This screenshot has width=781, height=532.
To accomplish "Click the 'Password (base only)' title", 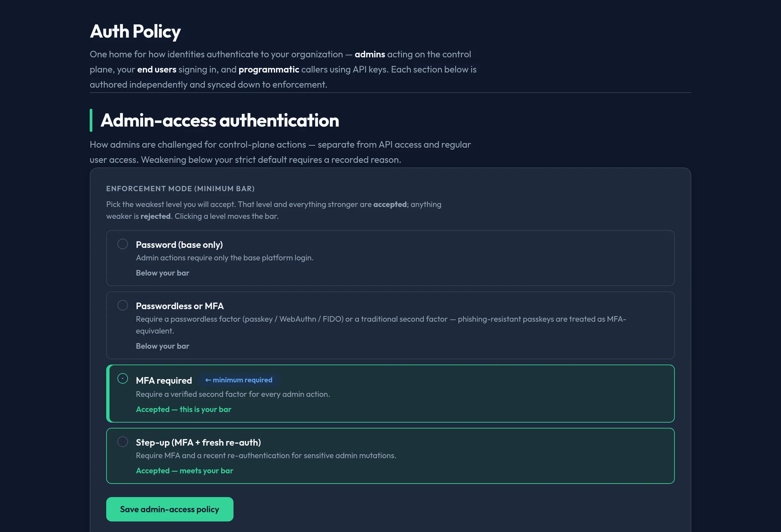I will coord(179,245).
